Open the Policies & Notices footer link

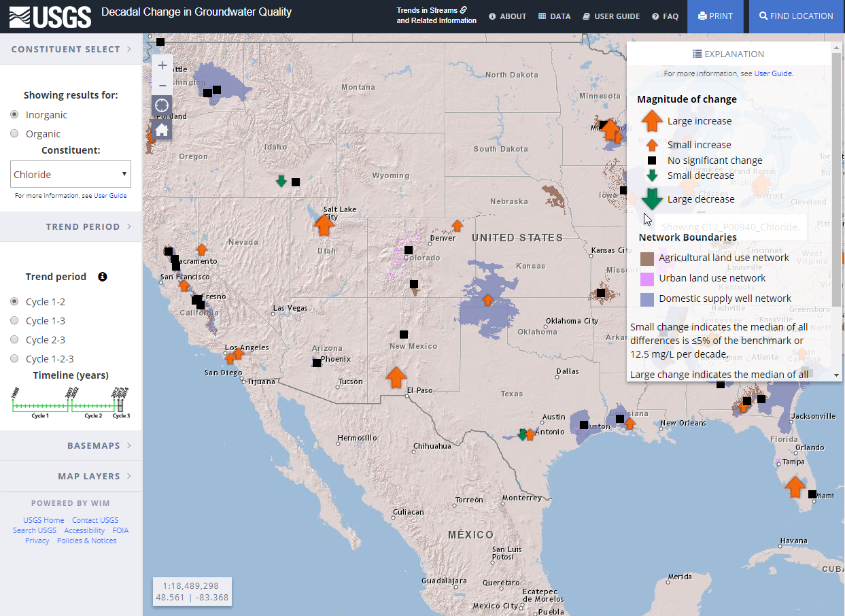86,541
